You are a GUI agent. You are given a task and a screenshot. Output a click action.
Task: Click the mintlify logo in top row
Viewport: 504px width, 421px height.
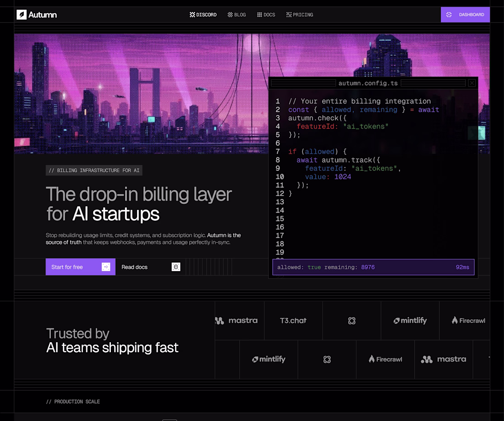coord(410,320)
